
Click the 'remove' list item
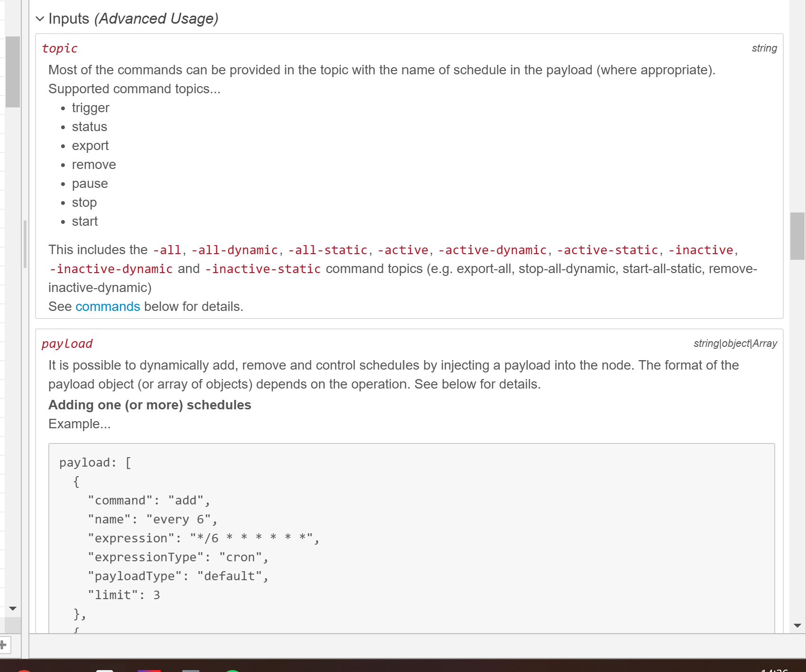94,165
